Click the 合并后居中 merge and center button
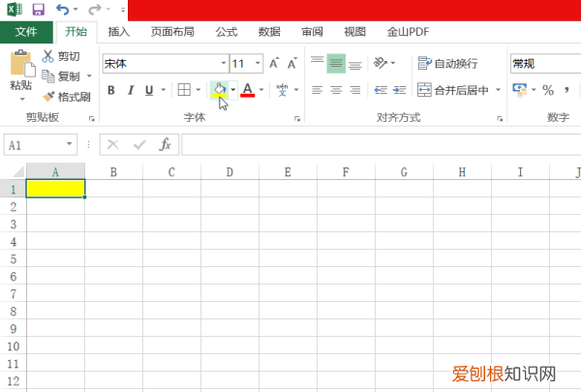This screenshot has width=581, height=392. tap(453, 90)
